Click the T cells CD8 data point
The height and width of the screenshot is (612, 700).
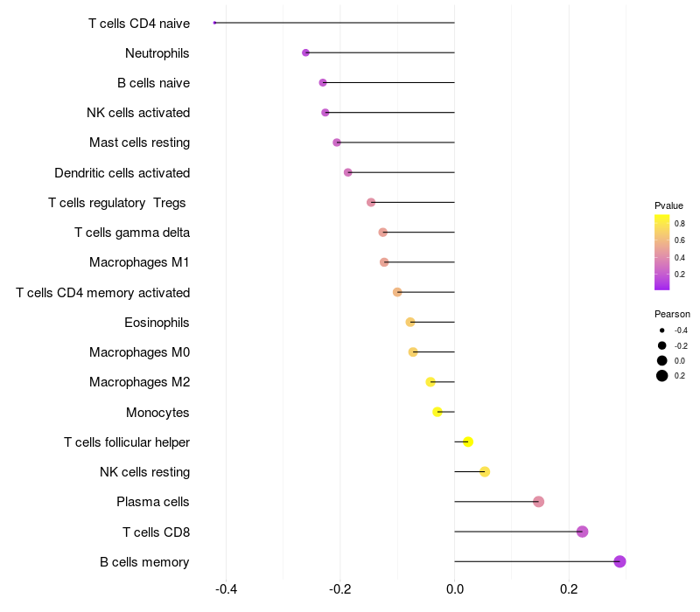tap(582, 532)
